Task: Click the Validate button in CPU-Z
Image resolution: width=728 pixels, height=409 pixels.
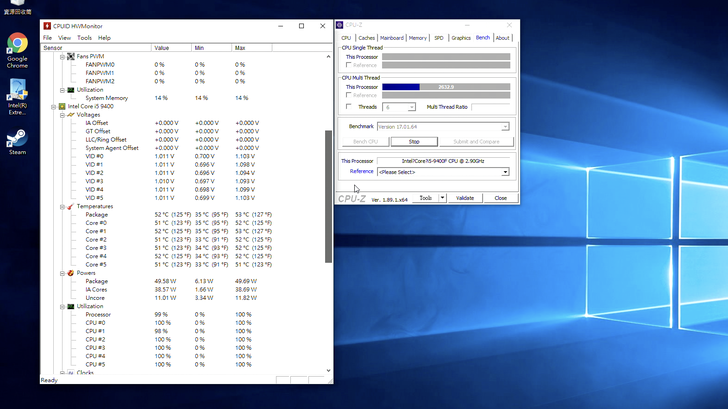Action: 465,198
